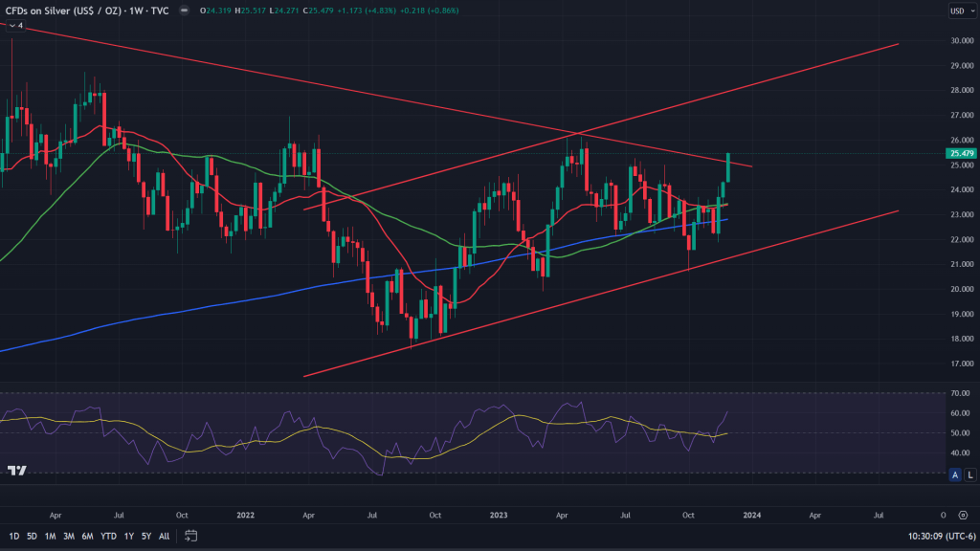980x551 pixels.
Task: Click the TradingView logo
Action: (15, 471)
